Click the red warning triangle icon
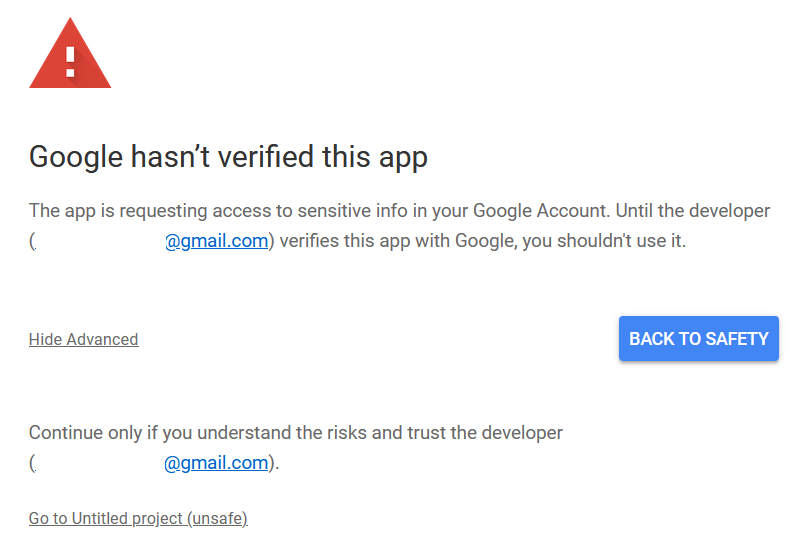Viewport: 807px width, 557px height. [x=70, y=54]
